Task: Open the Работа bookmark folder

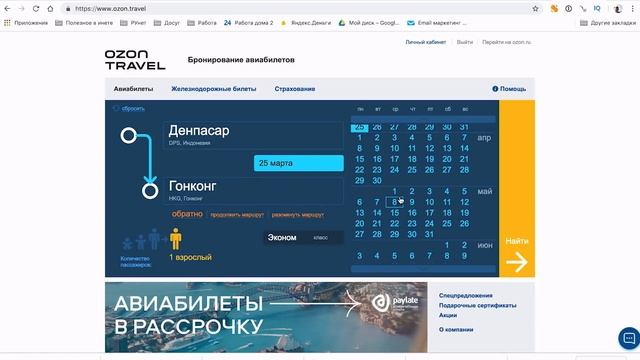Action: [x=202, y=23]
